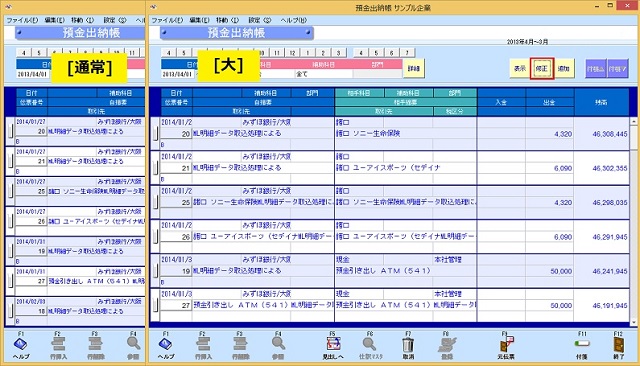Select row handle of entry 25 in right window
640x366 pixels.
click(155, 202)
